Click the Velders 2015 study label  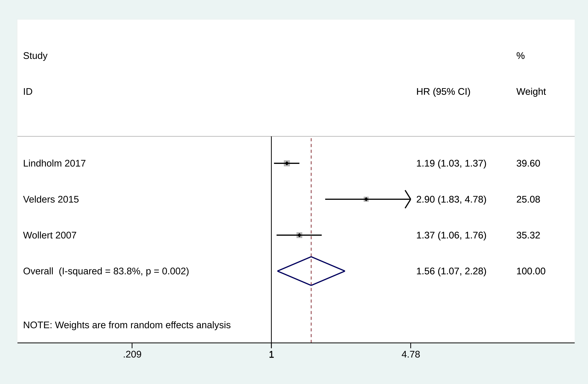51,199
